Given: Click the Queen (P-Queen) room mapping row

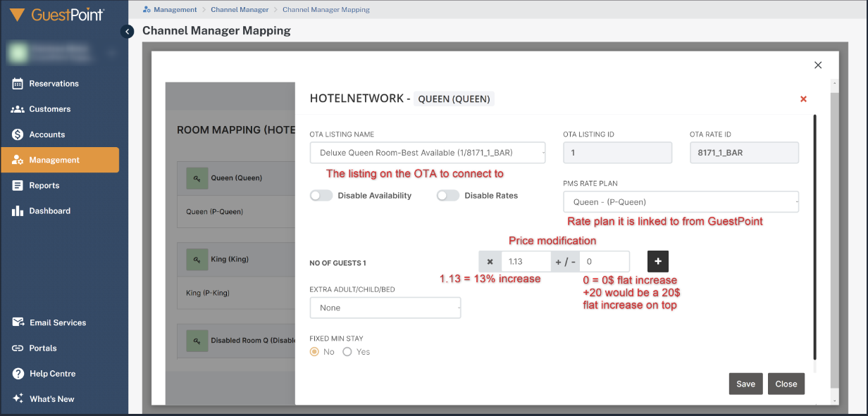Looking at the screenshot, I should pos(236,211).
